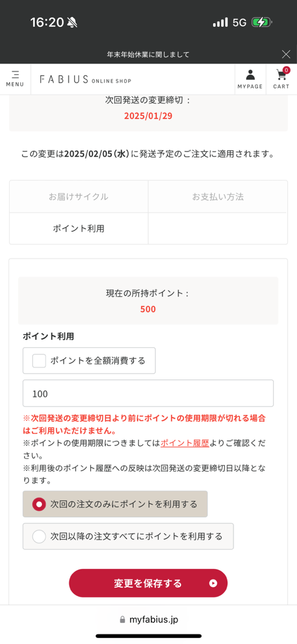This screenshot has height=644, width=297.
Task: Switch to お届けサイクル tab
Action: [79, 196]
